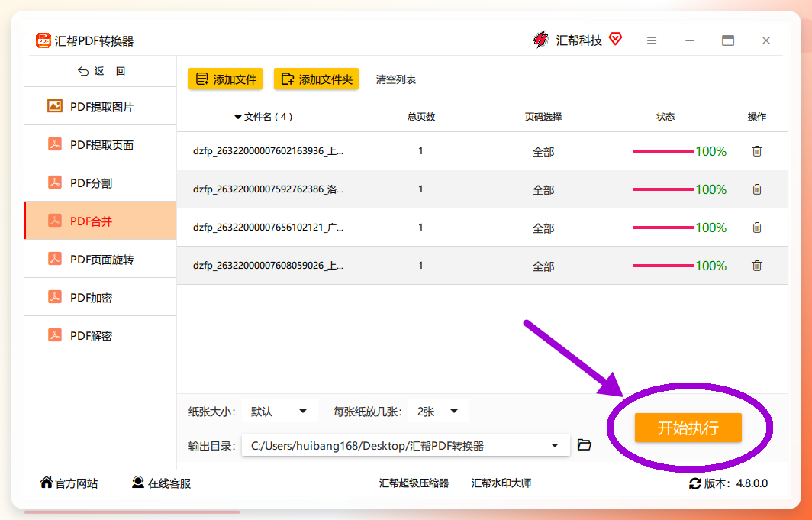Screen dimensions: 812x520
Task: Click 清空列表 to clear list
Action: pyautogui.click(x=396, y=79)
